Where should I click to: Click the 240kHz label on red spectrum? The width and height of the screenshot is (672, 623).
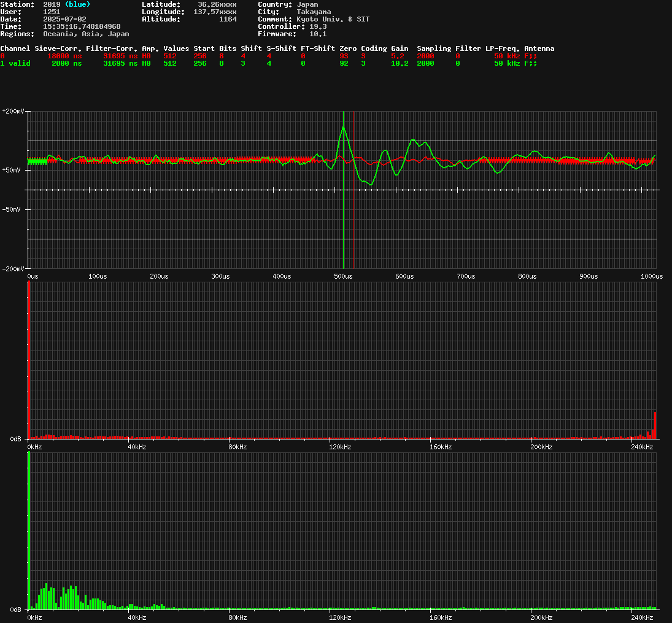point(642,447)
